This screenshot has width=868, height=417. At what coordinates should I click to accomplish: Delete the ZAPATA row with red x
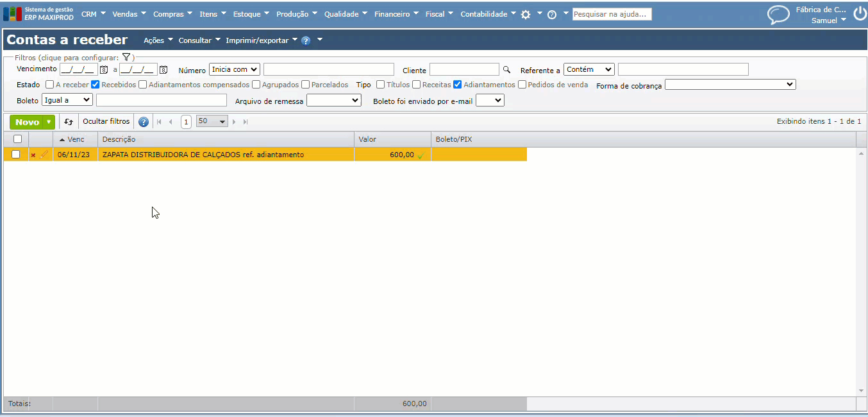33,155
